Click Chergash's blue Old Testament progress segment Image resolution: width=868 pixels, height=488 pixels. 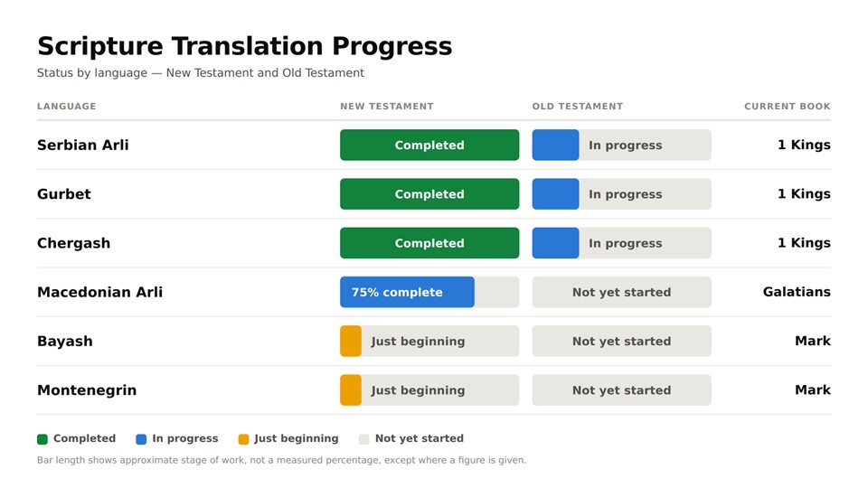pos(556,243)
